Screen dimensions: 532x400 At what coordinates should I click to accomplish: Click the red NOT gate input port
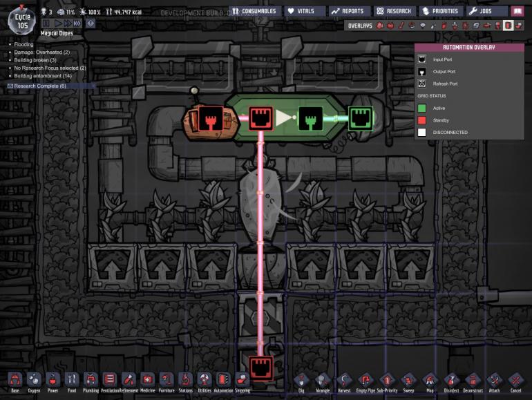pyautogui.click(x=261, y=118)
